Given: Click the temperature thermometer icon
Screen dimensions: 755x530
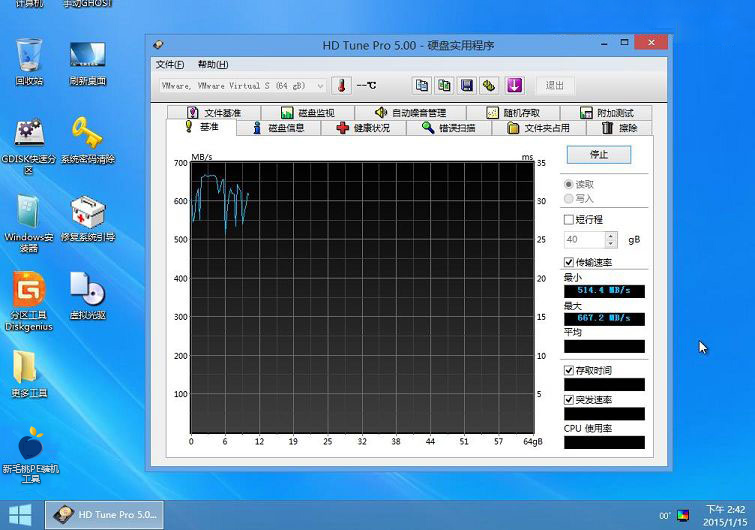Looking at the screenshot, I should [x=341, y=86].
